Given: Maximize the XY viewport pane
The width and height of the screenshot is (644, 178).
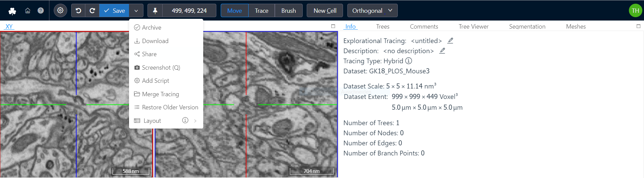Looking at the screenshot, I should coord(333,26).
